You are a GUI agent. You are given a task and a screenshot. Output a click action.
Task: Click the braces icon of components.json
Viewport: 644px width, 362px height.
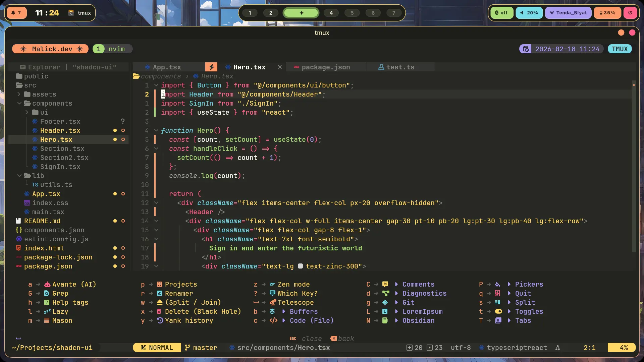coord(19,230)
